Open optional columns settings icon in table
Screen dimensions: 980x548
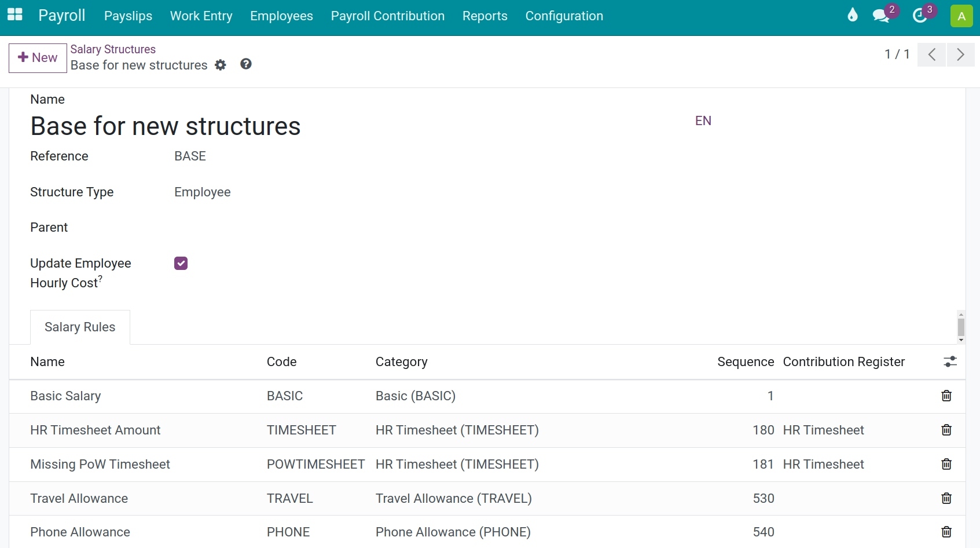[950, 362]
